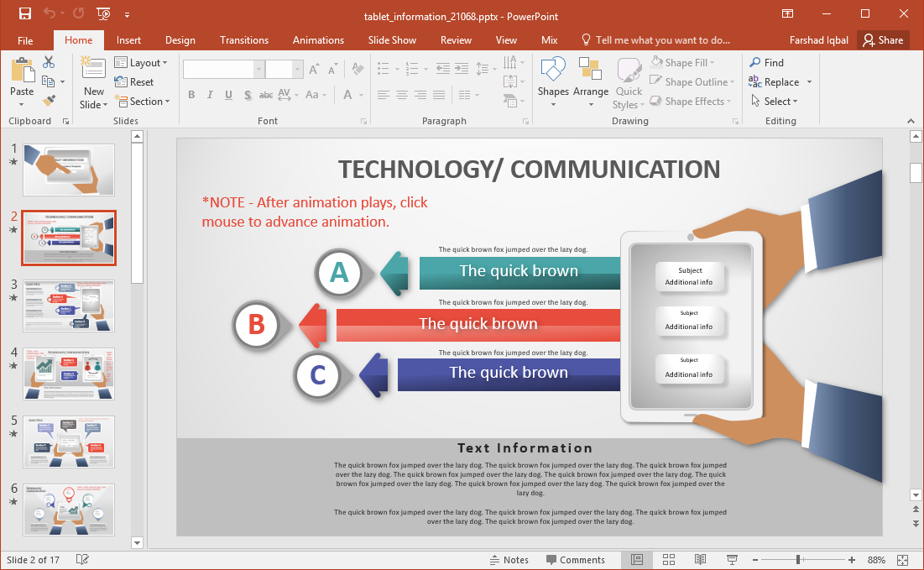
Task: Click the Format Painter icon
Action: [x=49, y=101]
